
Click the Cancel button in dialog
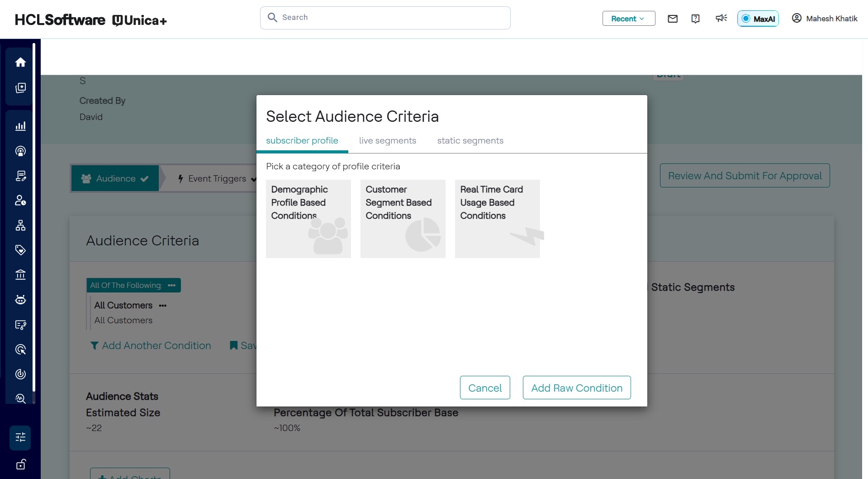coord(485,388)
